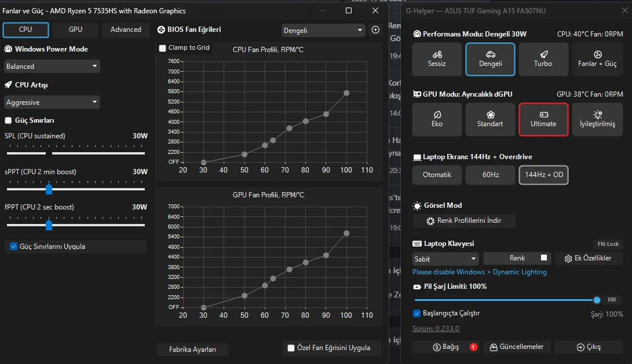Select 144Hz + OD screen mode

click(x=543, y=175)
